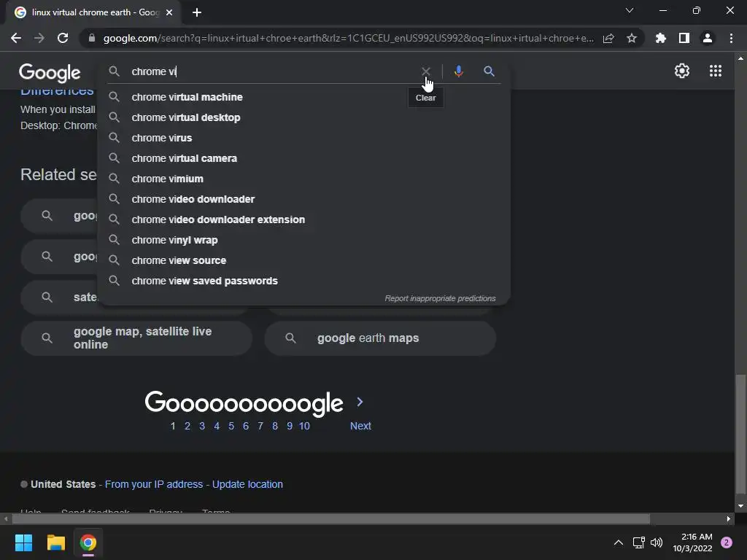Open Chrome three-dot menu

(731, 38)
